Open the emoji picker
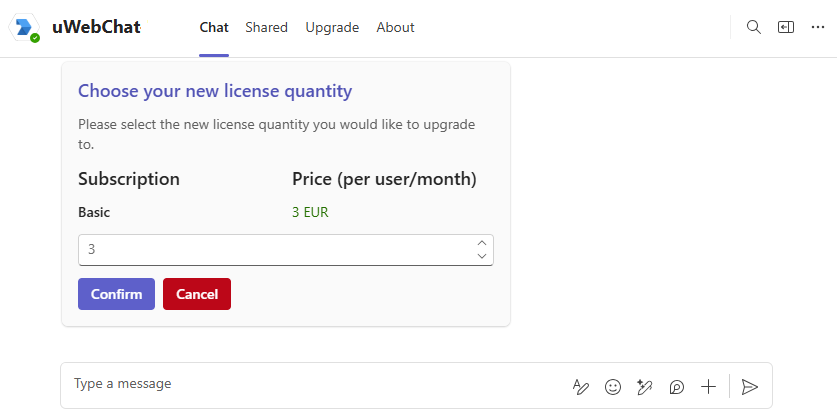The height and width of the screenshot is (418, 837). [x=613, y=386]
